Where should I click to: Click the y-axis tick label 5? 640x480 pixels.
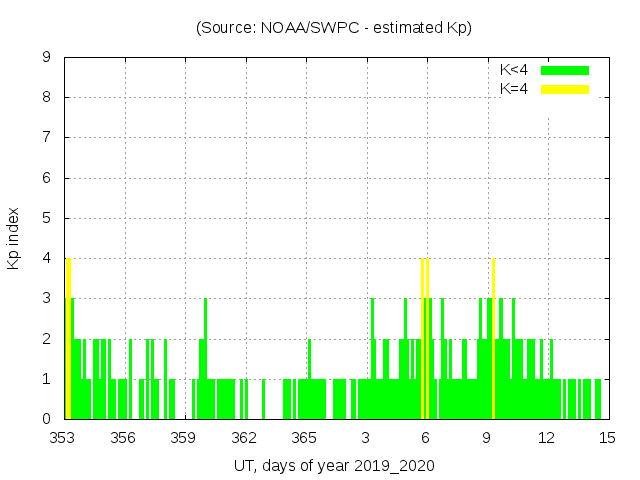46,218
